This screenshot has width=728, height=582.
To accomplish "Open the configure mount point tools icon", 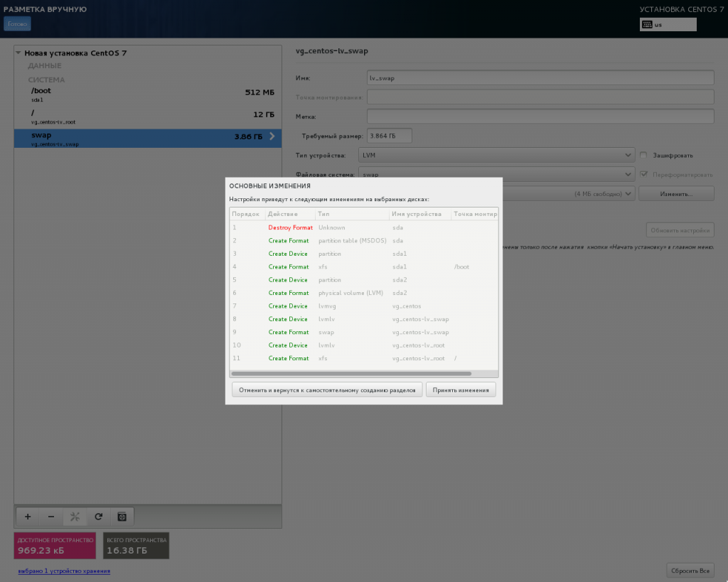I will (x=75, y=517).
